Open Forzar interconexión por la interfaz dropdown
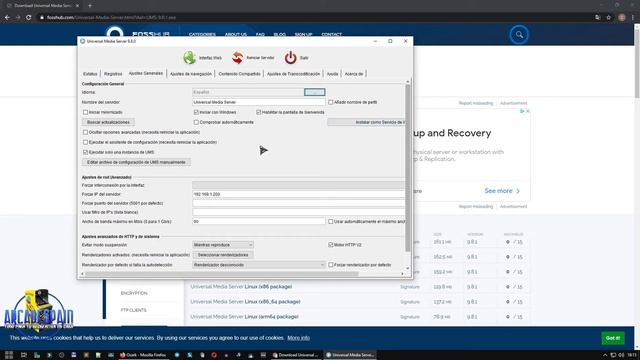 298,185
